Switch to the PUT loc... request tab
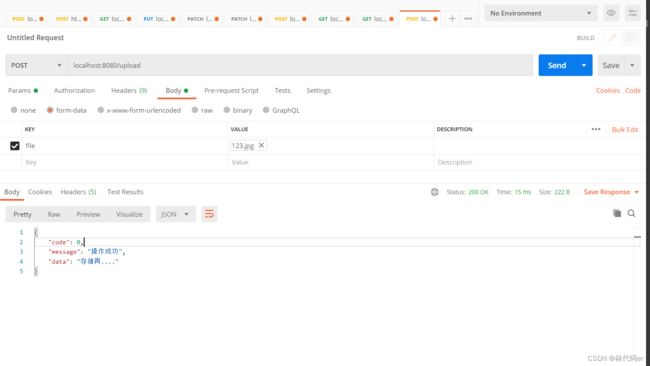The image size is (650, 366). click(x=159, y=19)
